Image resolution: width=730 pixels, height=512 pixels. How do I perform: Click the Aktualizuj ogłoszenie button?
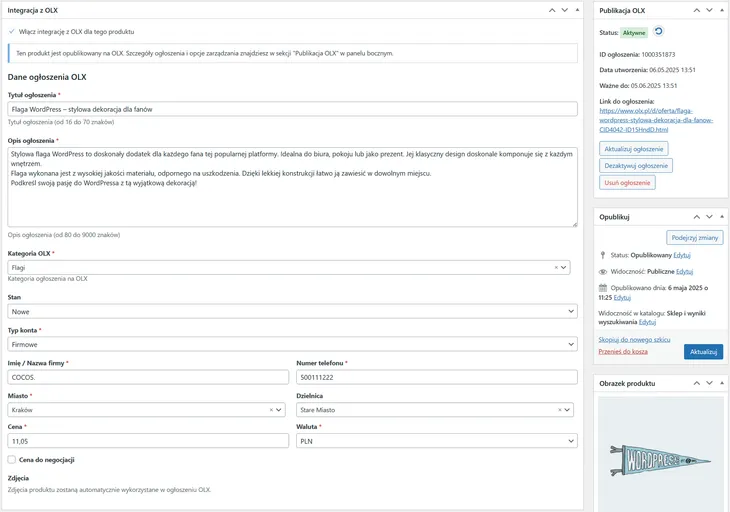coord(634,149)
